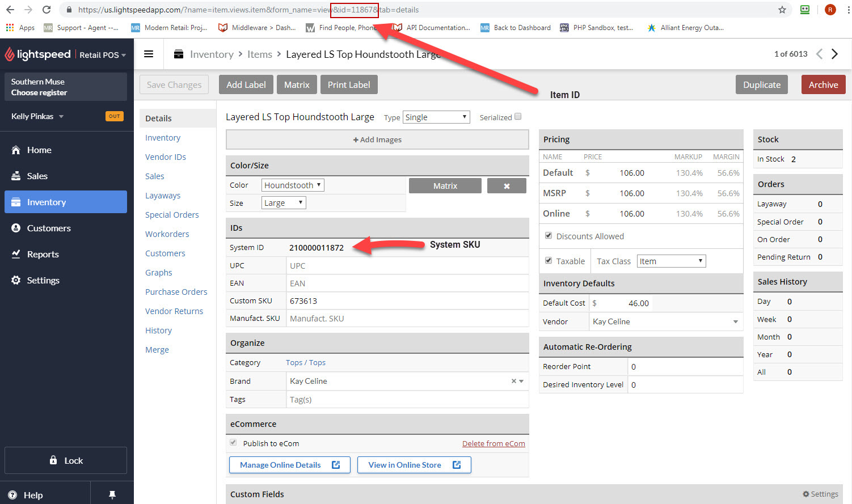Click the pin icon in sidebar footer

pyautogui.click(x=112, y=495)
